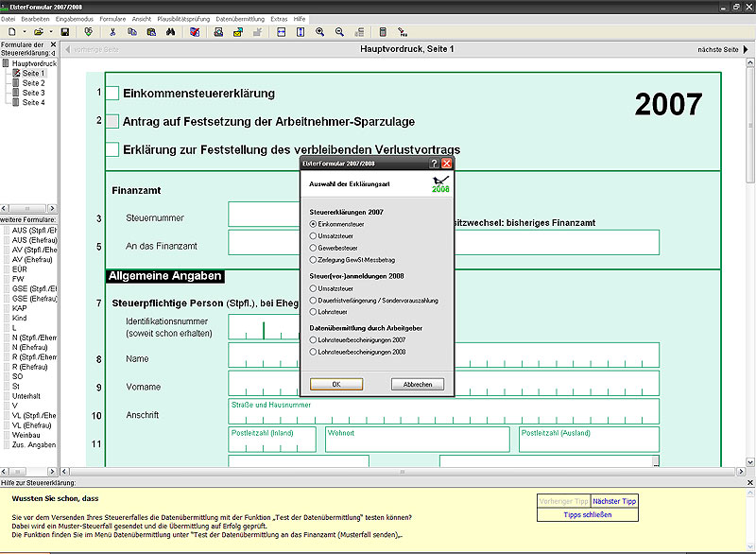The height and width of the screenshot is (554, 756).
Task: Click the binoculars Search icon
Action: tap(171, 32)
